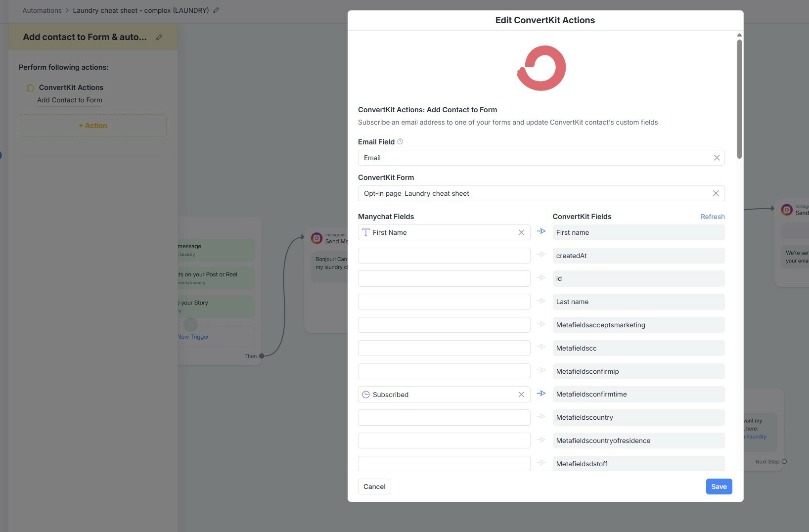Open the ConvertKit Form dropdown
This screenshot has height=532, width=809.
[541, 193]
